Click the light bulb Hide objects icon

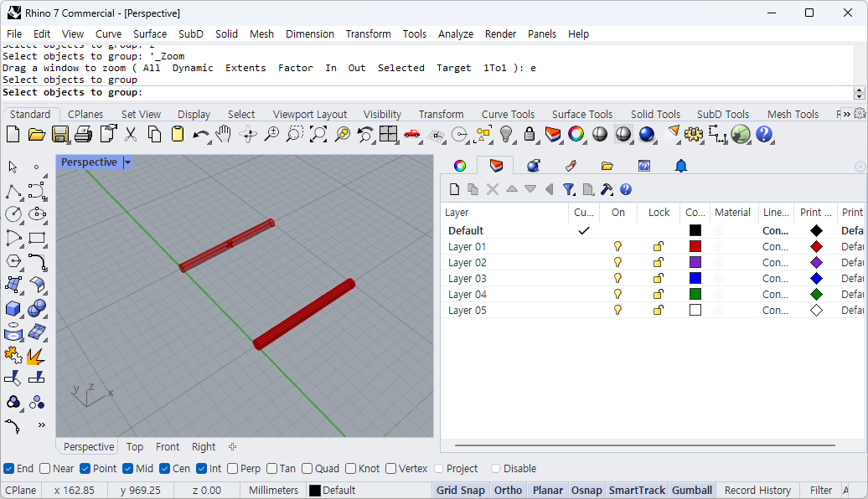tap(506, 135)
